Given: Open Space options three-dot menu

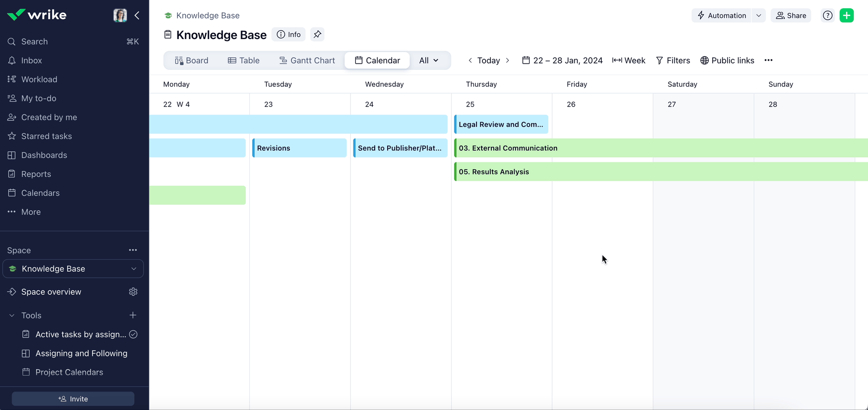Looking at the screenshot, I should [133, 250].
